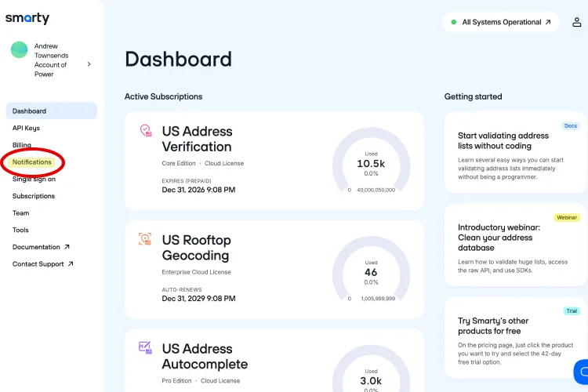Click the Getting started heading
The height and width of the screenshot is (392, 588).
pos(474,96)
